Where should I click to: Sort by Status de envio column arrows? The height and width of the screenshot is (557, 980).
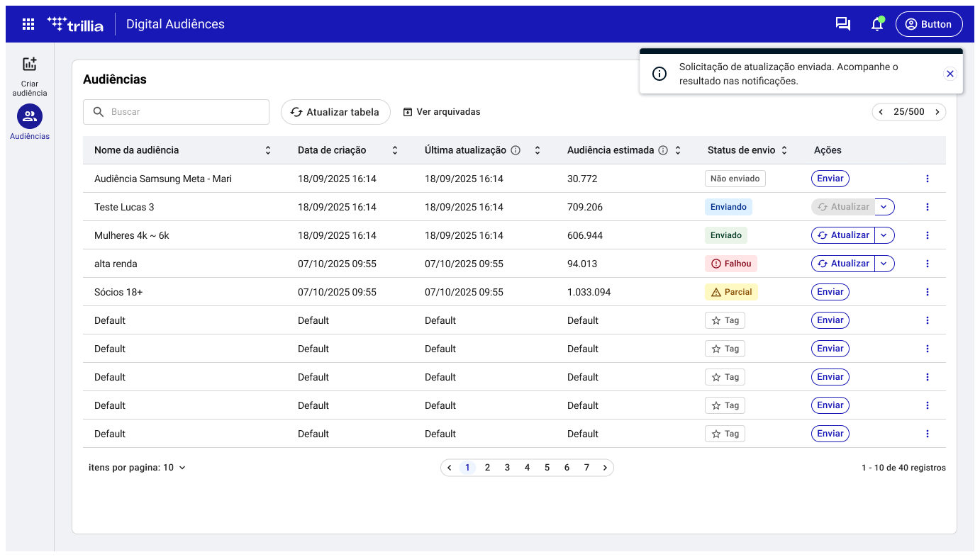784,150
